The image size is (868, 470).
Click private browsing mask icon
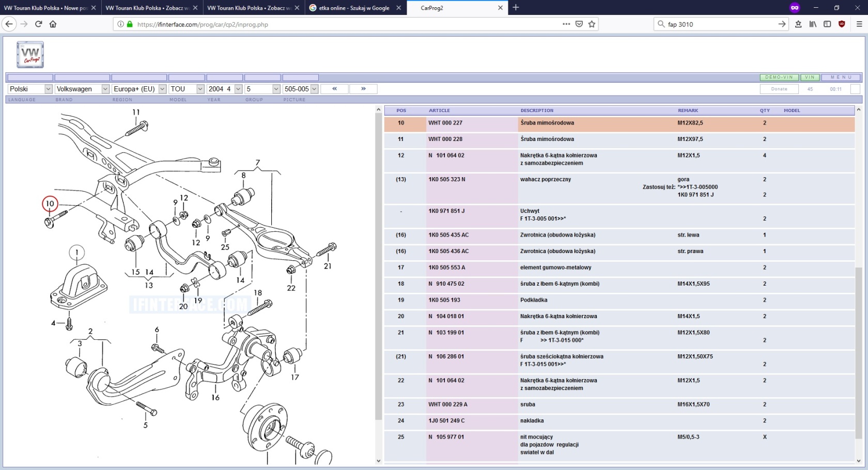795,7
